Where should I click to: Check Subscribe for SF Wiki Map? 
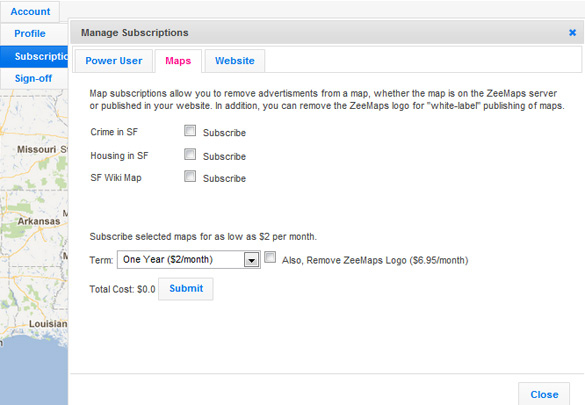click(x=190, y=176)
